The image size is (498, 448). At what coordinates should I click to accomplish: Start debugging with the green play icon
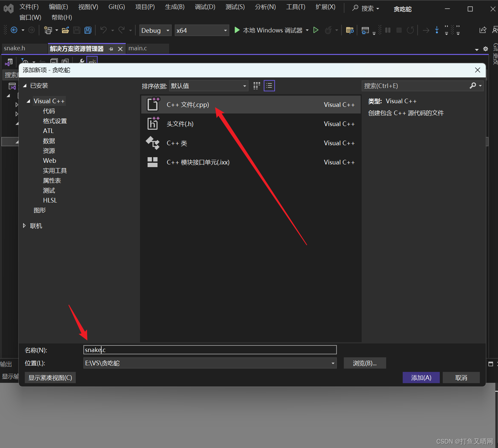[237, 30]
